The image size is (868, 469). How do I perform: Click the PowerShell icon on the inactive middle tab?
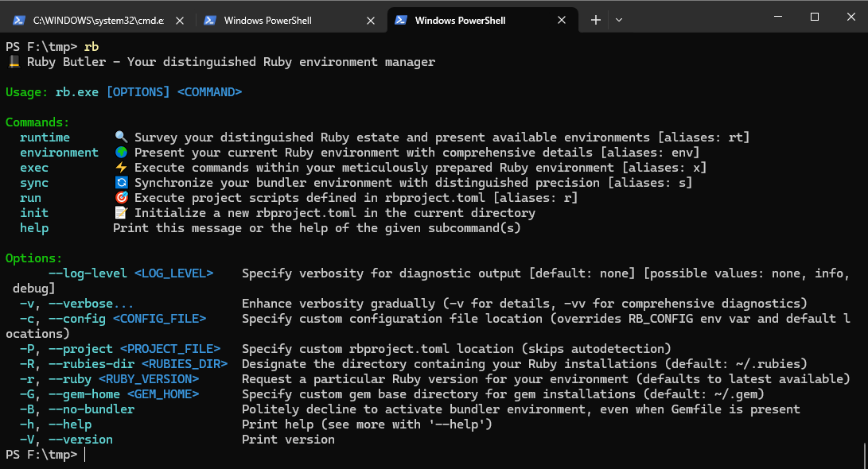tap(210, 20)
